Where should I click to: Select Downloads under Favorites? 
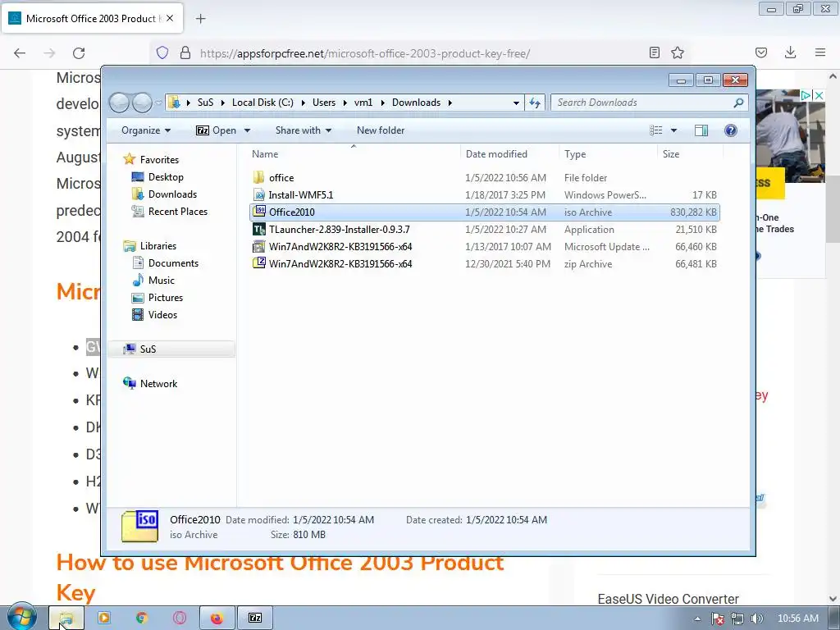pos(172,194)
